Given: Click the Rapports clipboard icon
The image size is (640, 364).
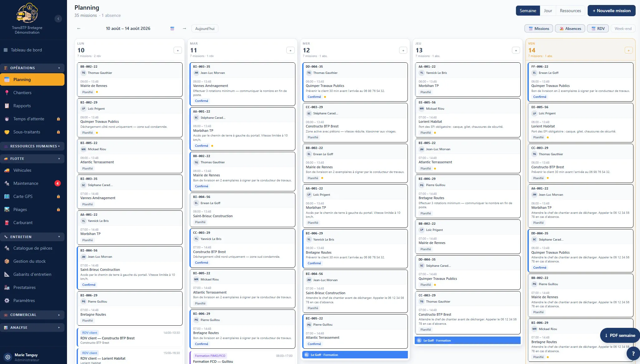Looking at the screenshot, I should (x=7, y=106).
